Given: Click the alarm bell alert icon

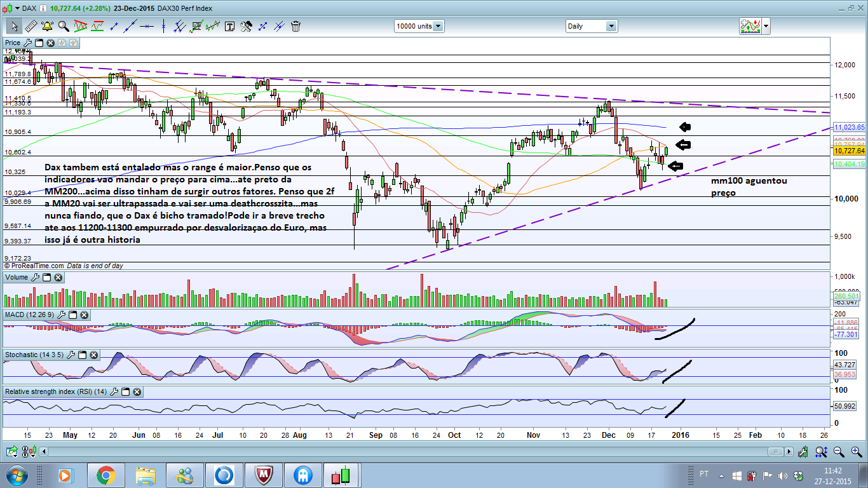Looking at the screenshot, I should click(x=47, y=26).
